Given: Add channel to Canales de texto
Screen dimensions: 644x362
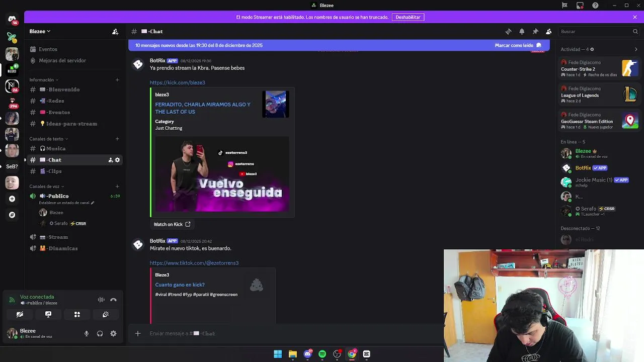Looking at the screenshot, I should pos(117,139).
